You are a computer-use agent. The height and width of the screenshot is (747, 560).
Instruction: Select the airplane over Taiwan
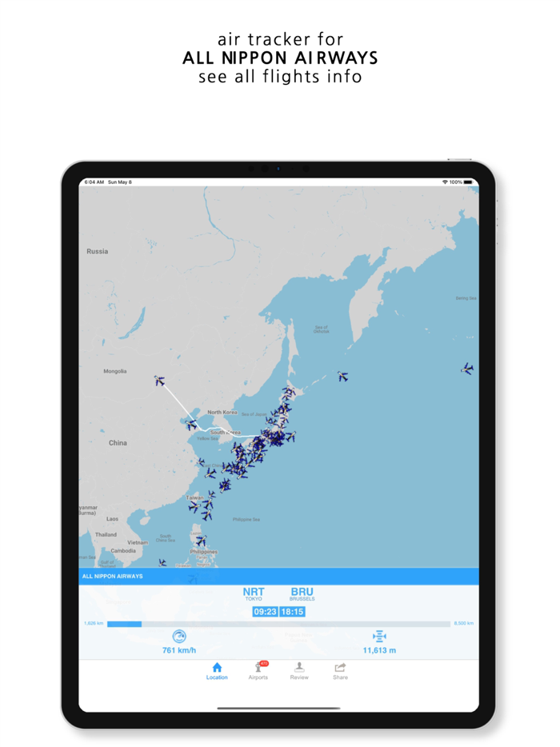[x=194, y=506]
